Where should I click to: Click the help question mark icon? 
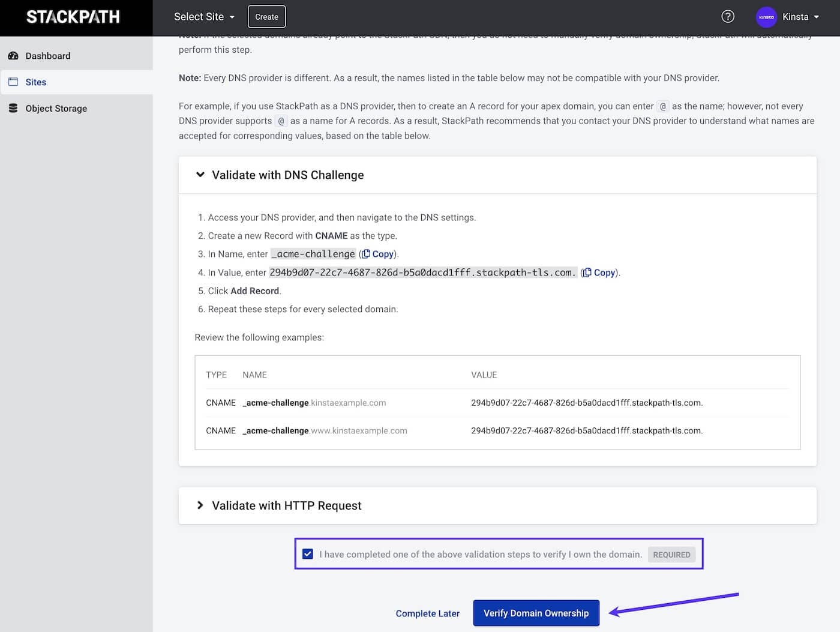click(728, 16)
